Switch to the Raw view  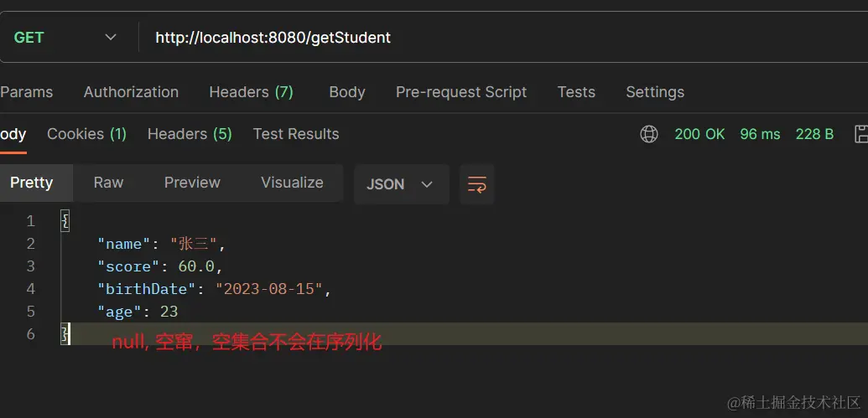[x=108, y=183]
